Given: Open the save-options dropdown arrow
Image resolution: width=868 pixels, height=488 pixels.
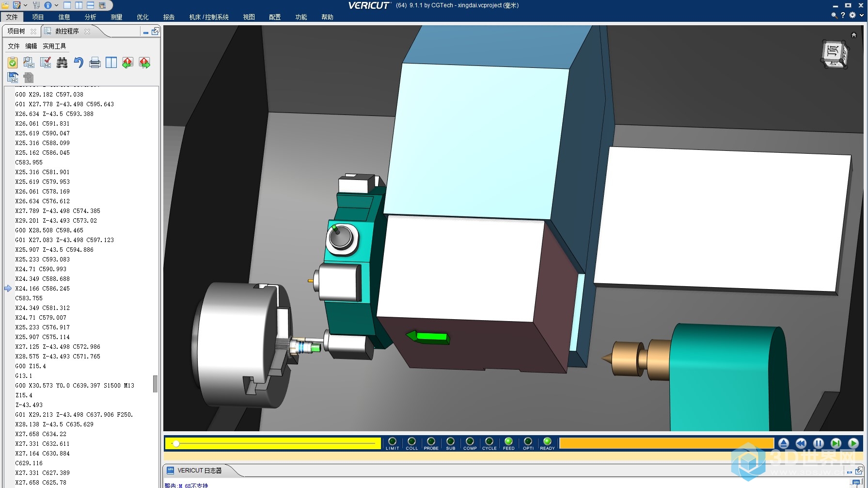Looking at the screenshot, I should point(25,5).
